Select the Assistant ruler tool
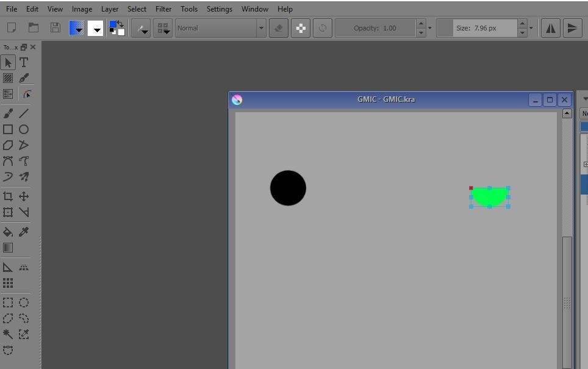 click(8, 267)
